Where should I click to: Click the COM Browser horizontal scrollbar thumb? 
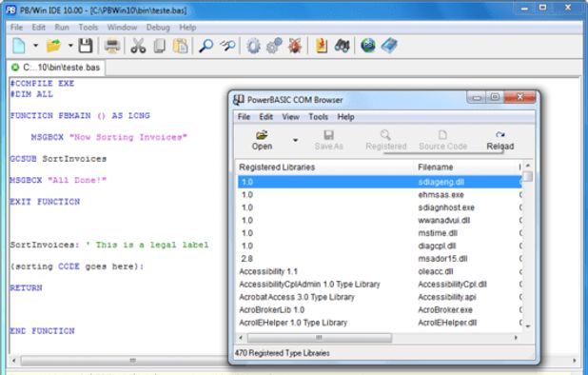[x=319, y=338]
